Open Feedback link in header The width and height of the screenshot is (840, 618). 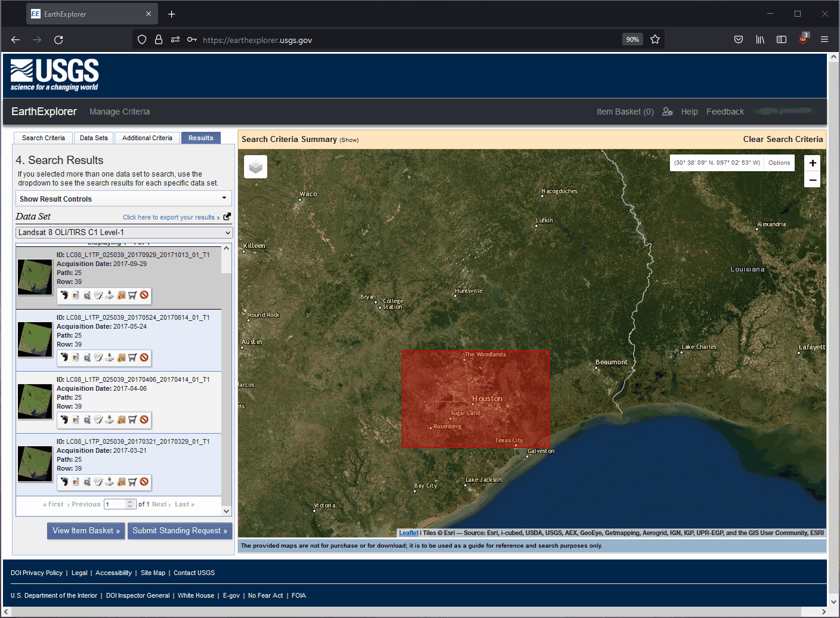tap(725, 112)
